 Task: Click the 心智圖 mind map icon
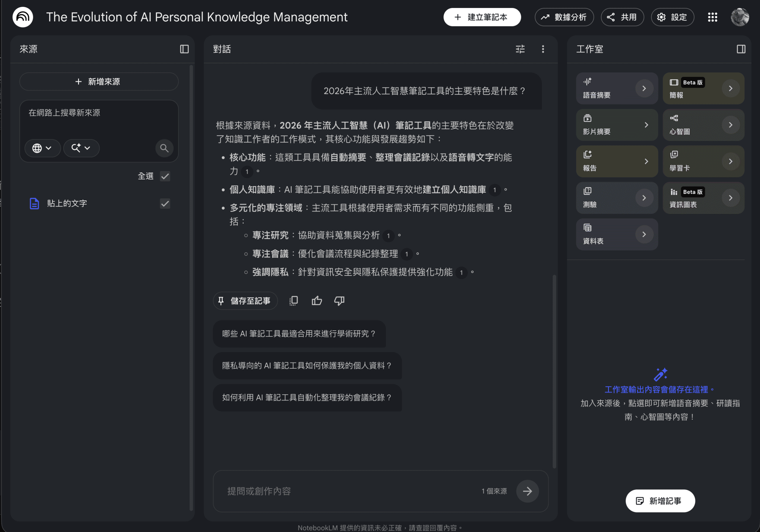pyautogui.click(x=674, y=118)
